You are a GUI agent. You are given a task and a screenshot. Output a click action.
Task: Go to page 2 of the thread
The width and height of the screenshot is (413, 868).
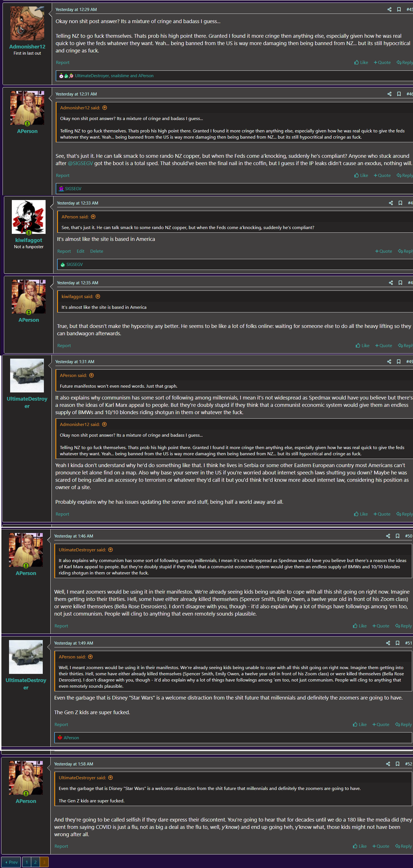35,862
